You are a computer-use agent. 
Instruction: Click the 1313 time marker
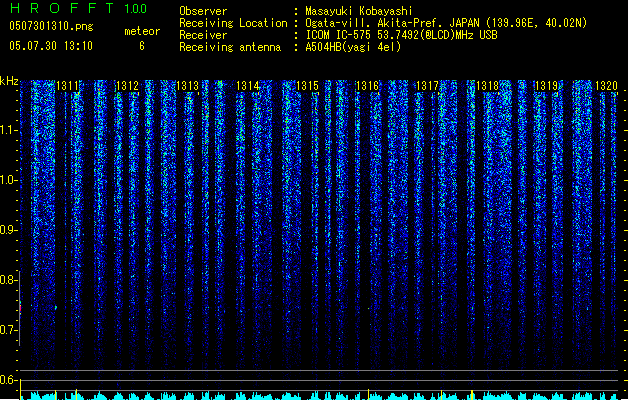coord(187,86)
